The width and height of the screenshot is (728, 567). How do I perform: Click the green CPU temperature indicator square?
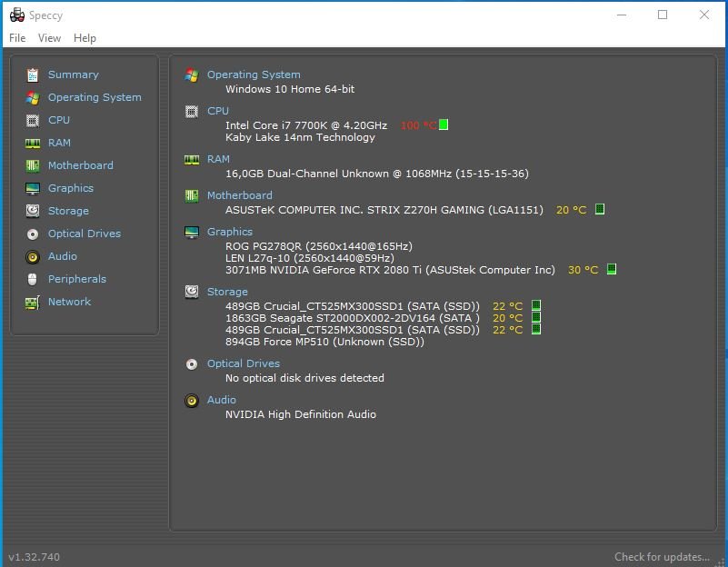pyautogui.click(x=444, y=124)
